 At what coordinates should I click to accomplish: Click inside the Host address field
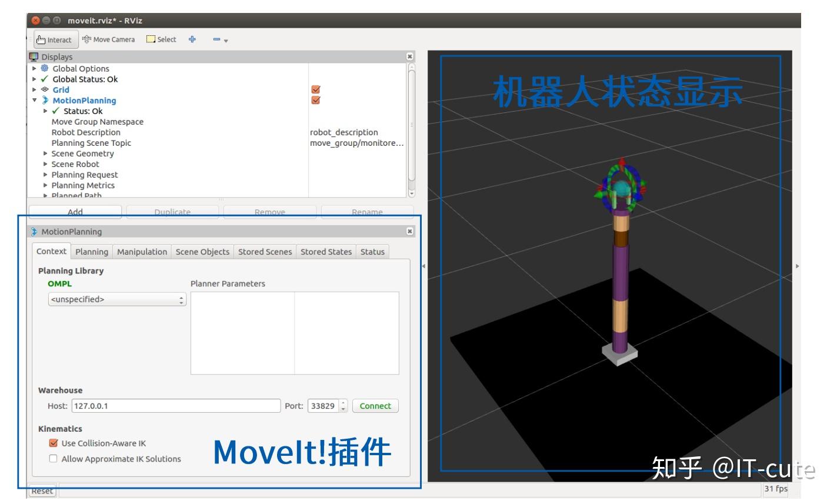176,406
